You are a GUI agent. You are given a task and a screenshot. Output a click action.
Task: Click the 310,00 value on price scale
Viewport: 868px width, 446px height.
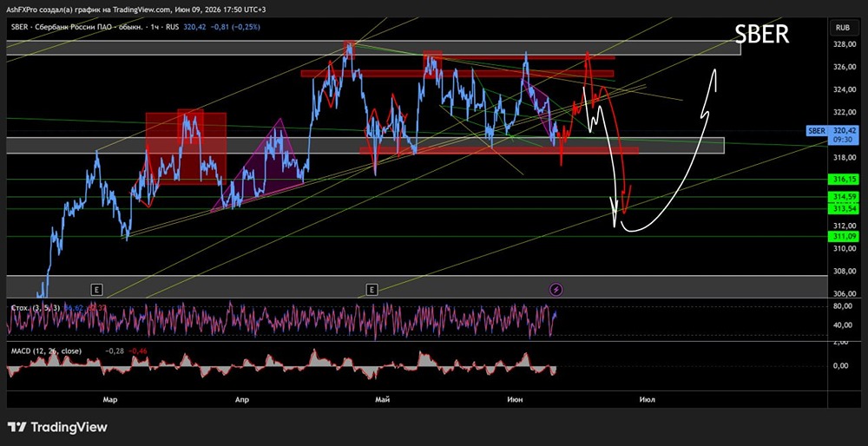point(843,248)
